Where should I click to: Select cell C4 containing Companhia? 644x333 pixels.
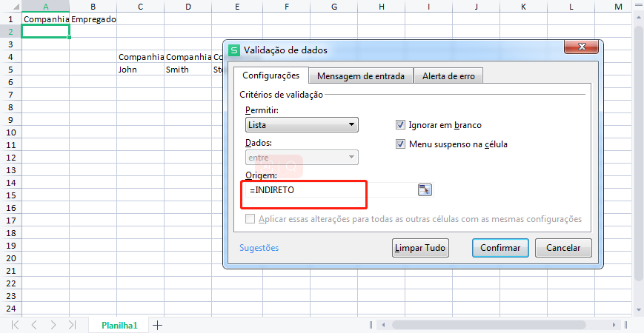click(x=141, y=56)
